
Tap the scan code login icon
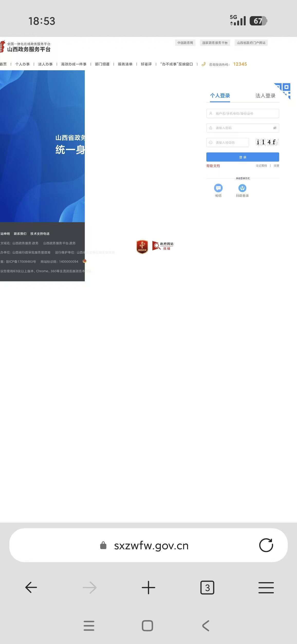click(242, 188)
